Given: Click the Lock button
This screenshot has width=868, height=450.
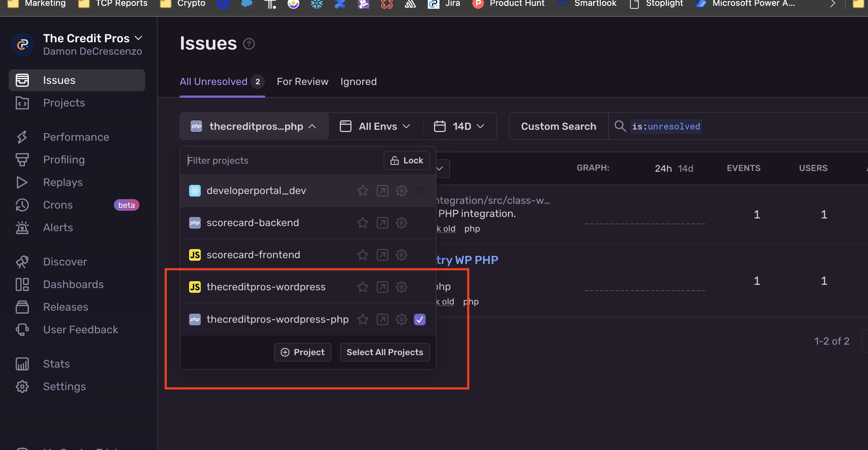Looking at the screenshot, I should coord(407,160).
